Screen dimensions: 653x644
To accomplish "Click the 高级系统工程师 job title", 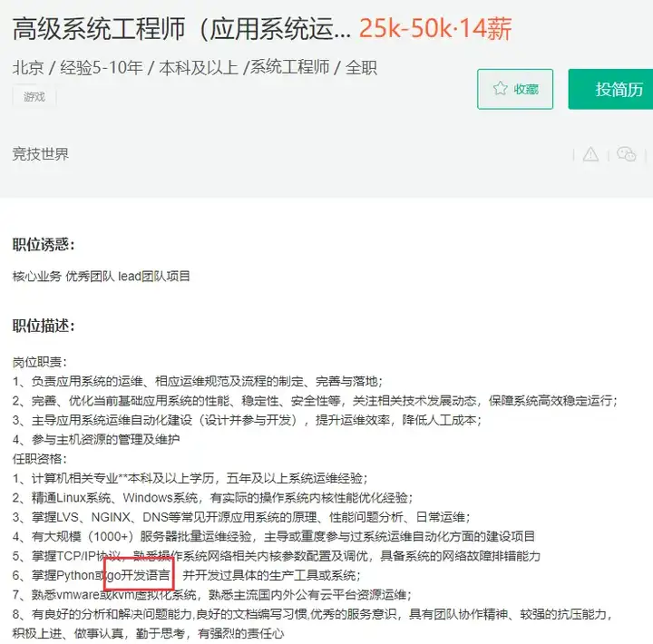I will point(182,29).
